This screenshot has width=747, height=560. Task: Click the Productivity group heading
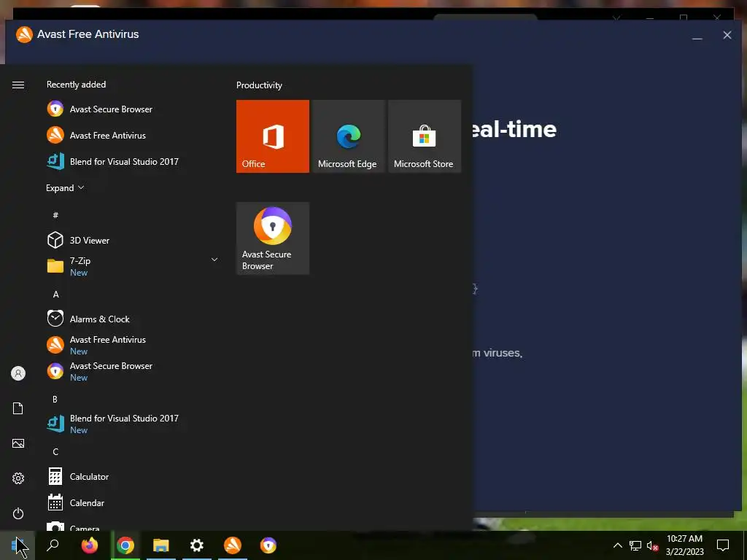[x=259, y=85]
